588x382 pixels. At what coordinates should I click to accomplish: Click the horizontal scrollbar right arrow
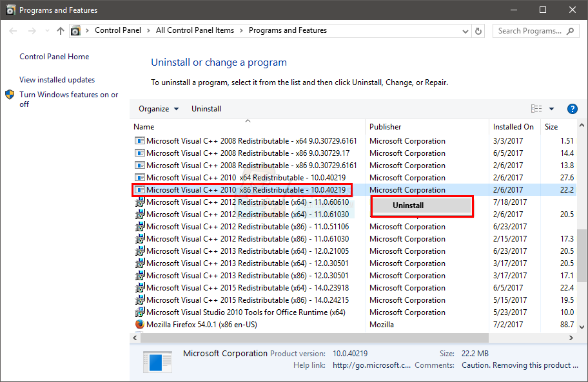pos(571,338)
